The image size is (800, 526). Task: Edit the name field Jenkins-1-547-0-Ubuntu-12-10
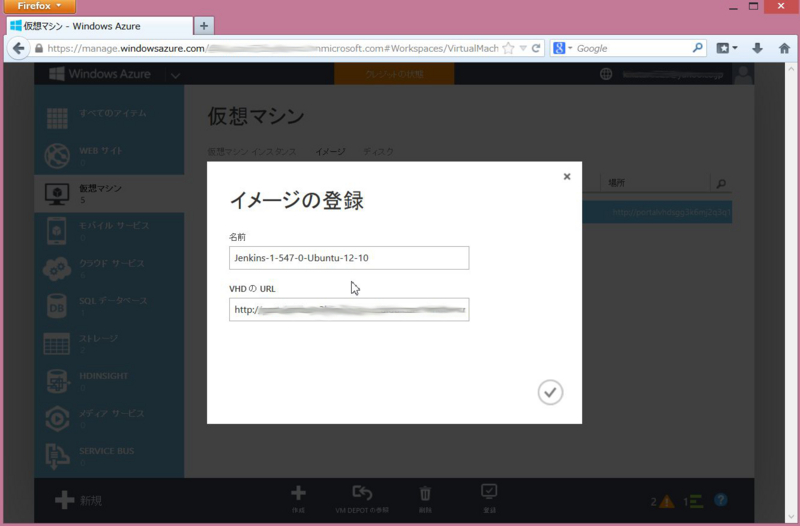[349, 258]
